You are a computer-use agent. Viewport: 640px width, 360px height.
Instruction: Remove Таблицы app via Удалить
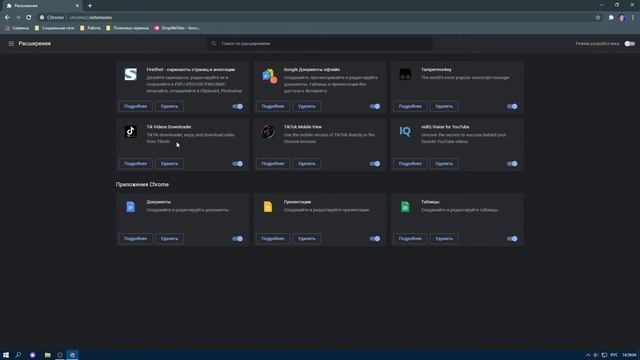click(444, 239)
